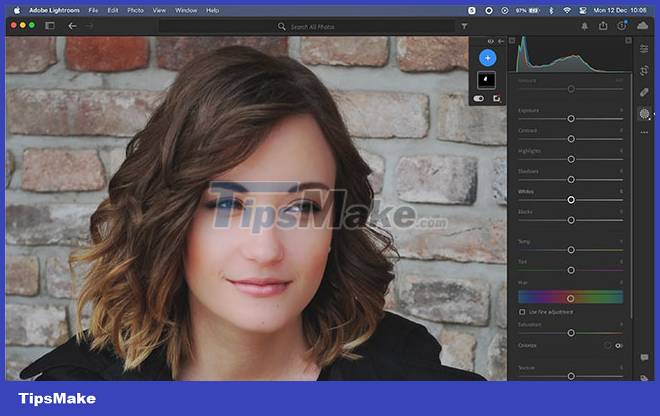Open the View menu
This screenshot has height=416, width=660.
point(159,10)
